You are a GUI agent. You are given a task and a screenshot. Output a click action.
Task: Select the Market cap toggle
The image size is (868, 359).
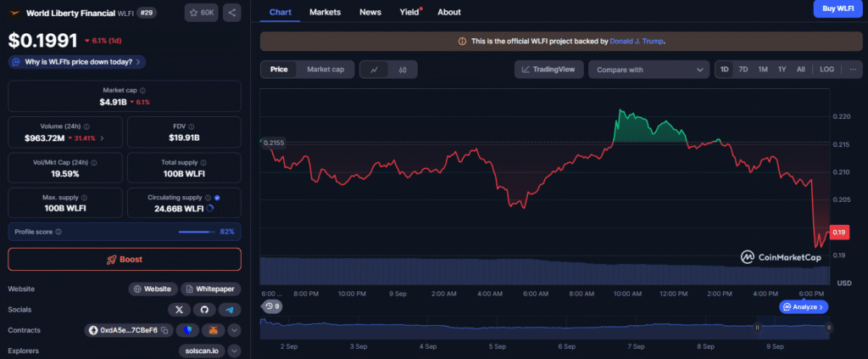[x=325, y=70]
